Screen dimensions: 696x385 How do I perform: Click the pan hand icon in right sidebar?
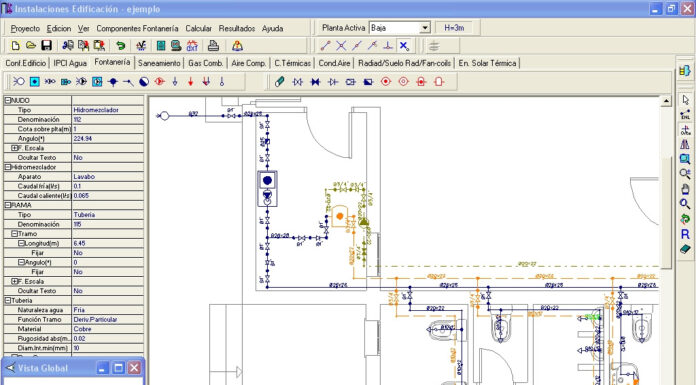coord(685,189)
